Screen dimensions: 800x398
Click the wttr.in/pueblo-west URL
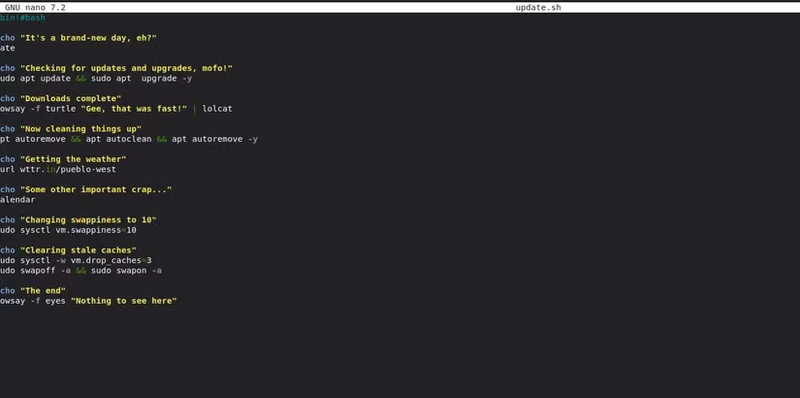(68, 169)
